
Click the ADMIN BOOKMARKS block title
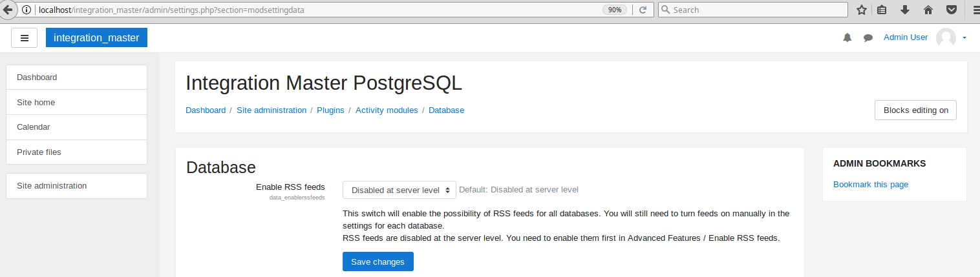pyautogui.click(x=879, y=164)
